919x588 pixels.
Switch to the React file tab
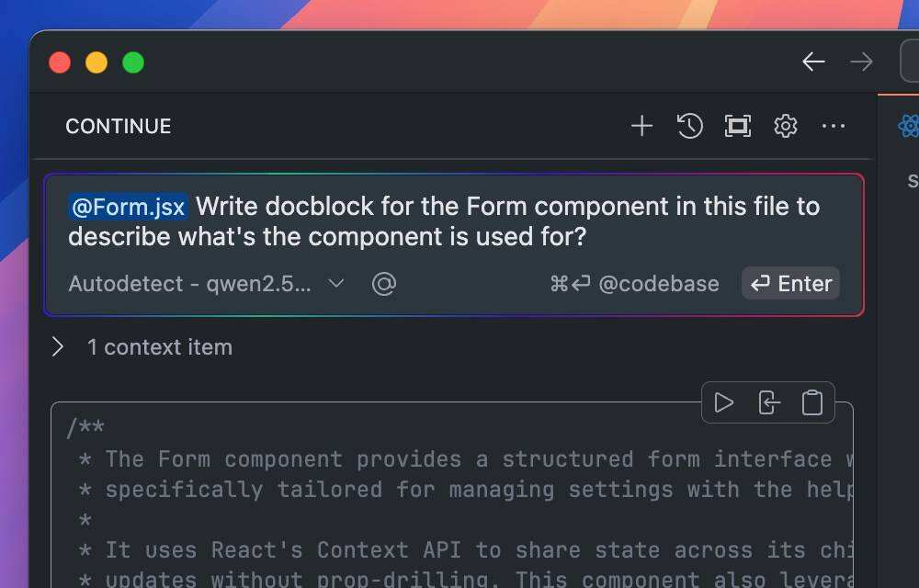(908, 126)
